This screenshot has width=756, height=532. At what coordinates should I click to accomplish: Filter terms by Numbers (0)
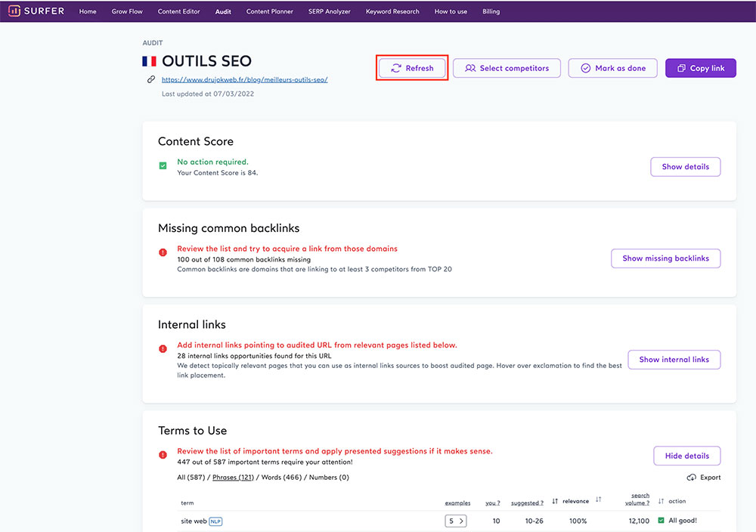pyautogui.click(x=329, y=478)
